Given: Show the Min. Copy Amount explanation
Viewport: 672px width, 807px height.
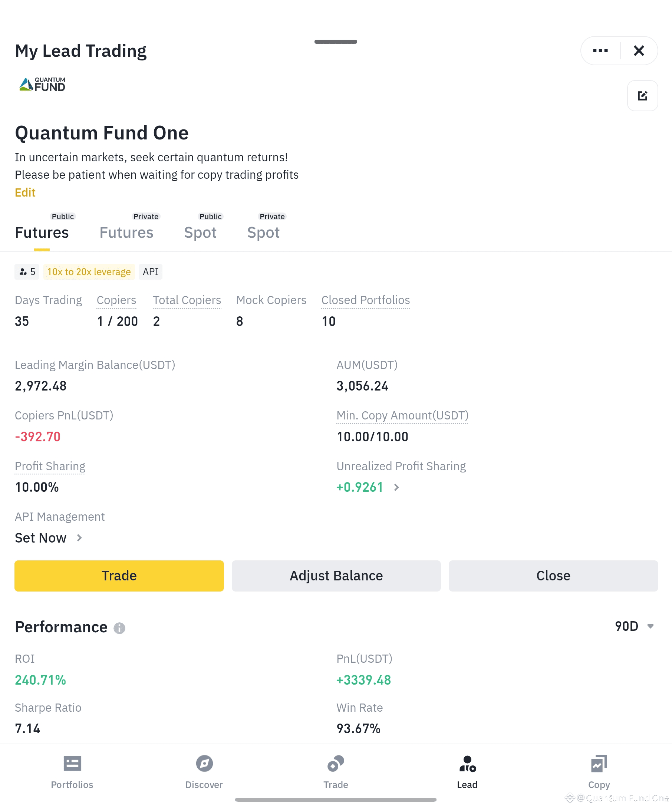Looking at the screenshot, I should click(x=403, y=415).
